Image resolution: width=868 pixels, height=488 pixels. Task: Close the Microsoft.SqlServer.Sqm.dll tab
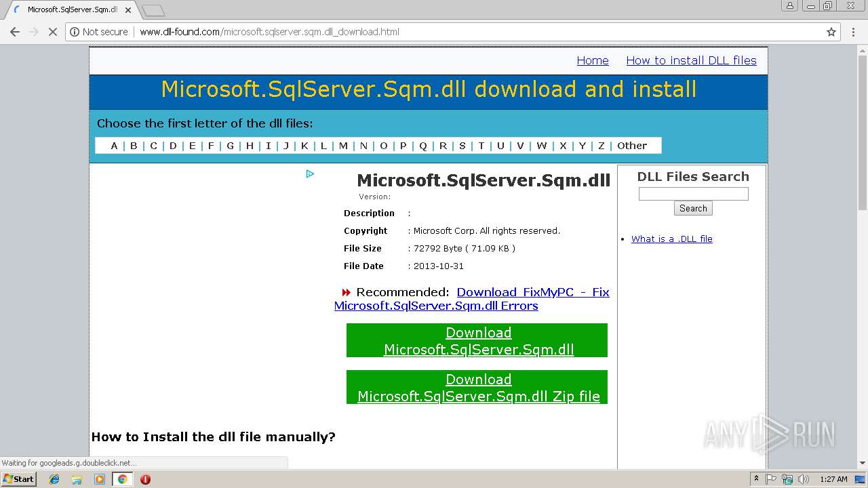(x=128, y=10)
